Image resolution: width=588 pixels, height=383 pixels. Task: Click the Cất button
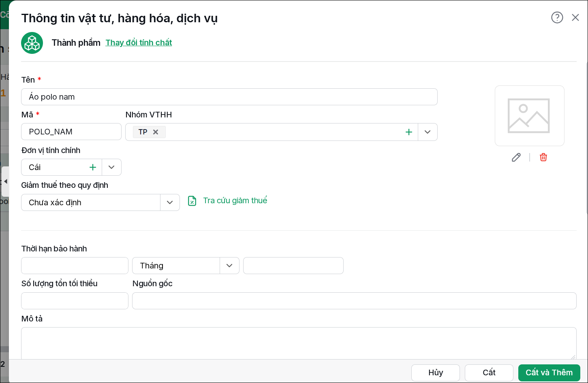pyautogui.click(x=489, y=372)
